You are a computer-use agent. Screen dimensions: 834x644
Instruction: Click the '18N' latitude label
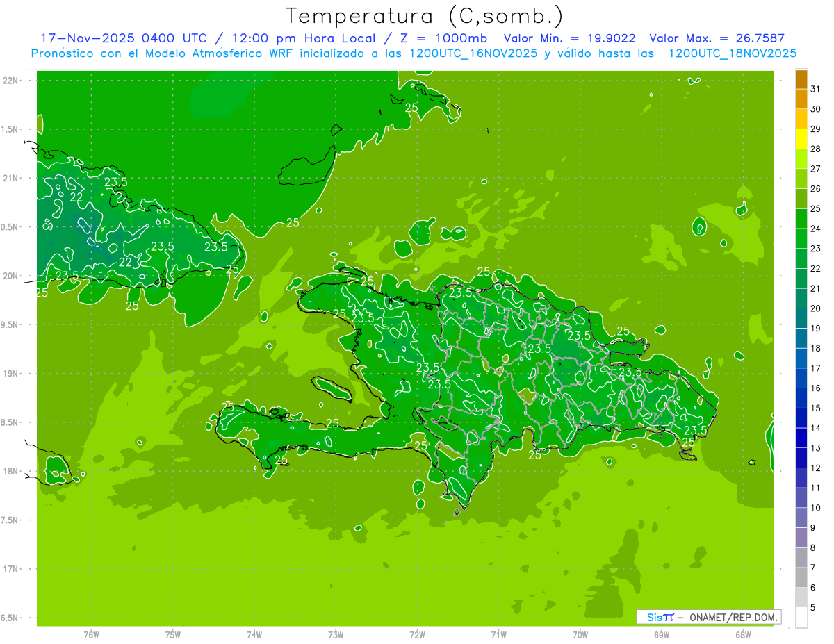click(x=10, y=471)
